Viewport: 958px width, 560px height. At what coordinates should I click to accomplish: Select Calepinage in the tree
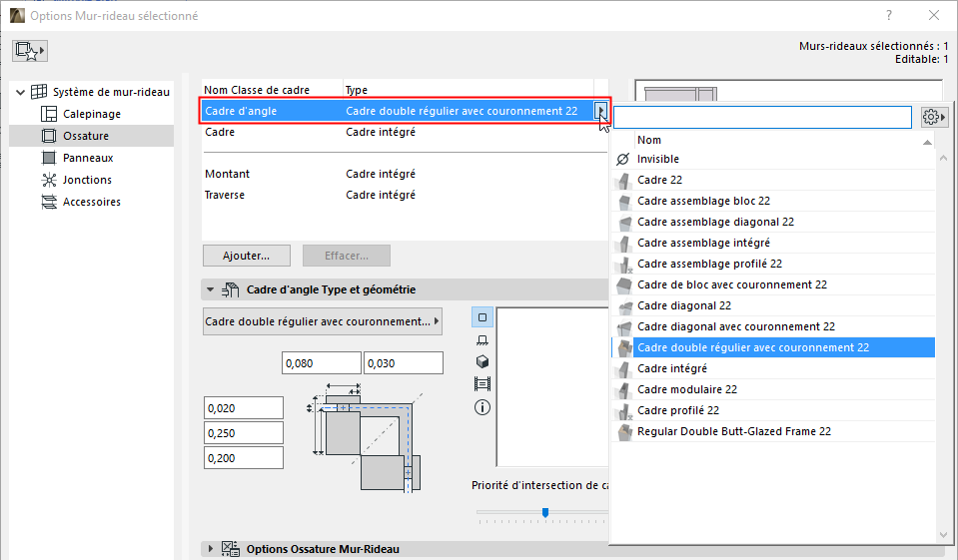(92, 114)
